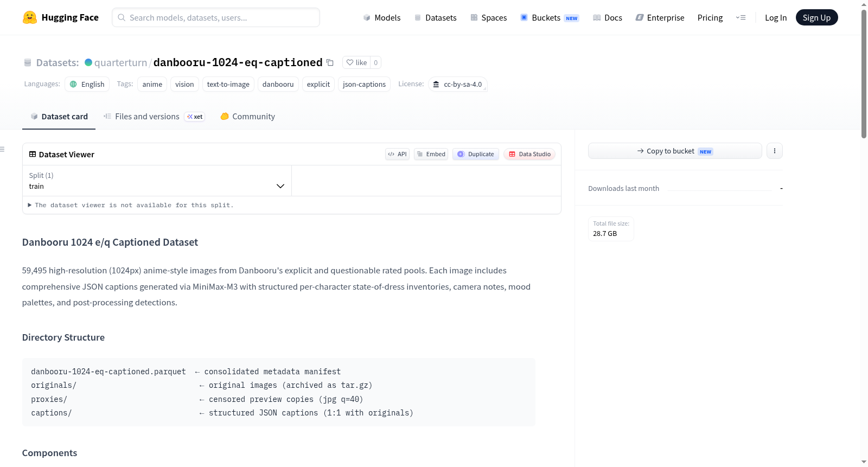
Task: Select the explicit tag
Action: (318, 84)
